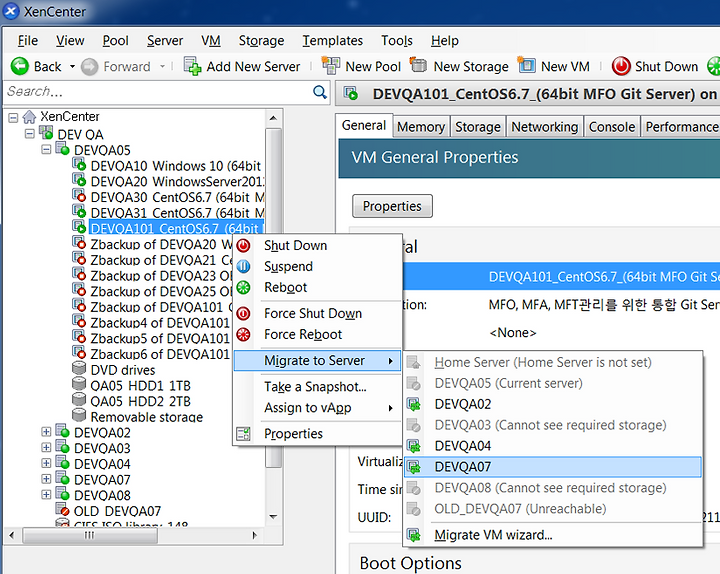Click the horizontal scrollbar right arrow
Image resolution: width=720 pixels, height=574 pixels.
point(254,535)
